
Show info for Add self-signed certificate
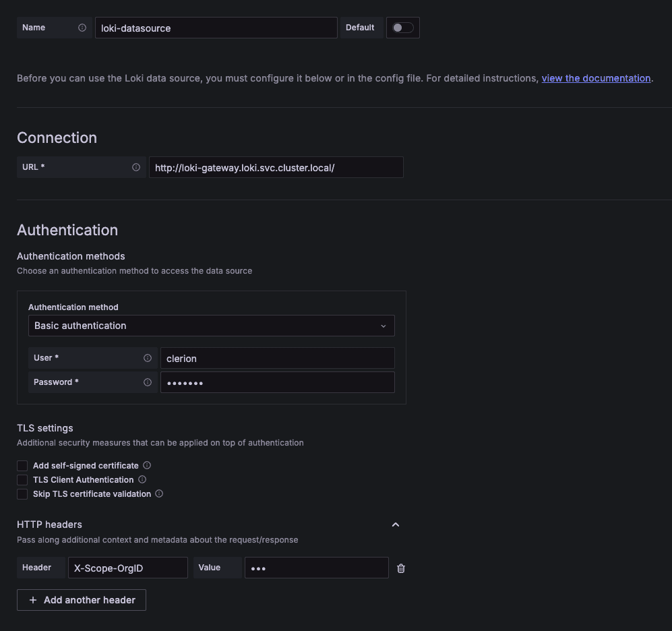(x=147, y=465)
